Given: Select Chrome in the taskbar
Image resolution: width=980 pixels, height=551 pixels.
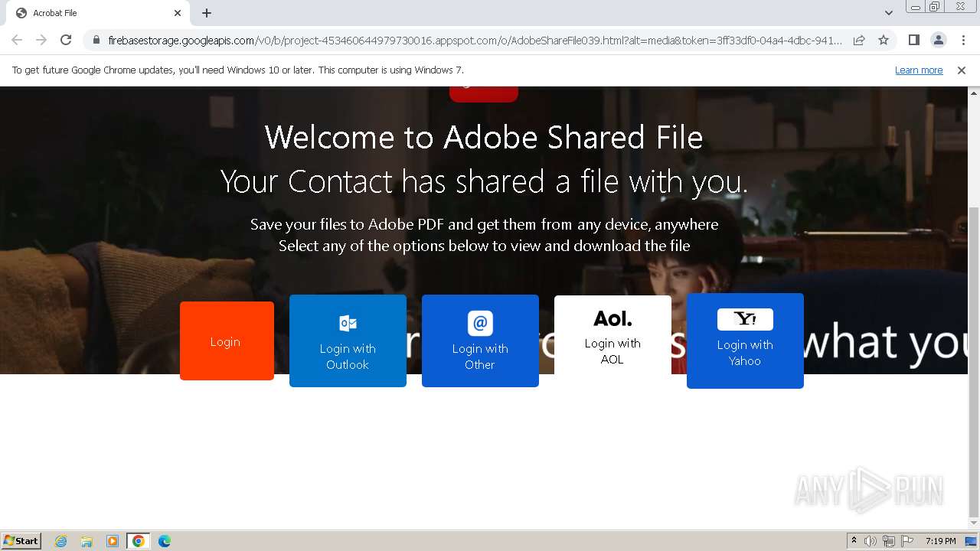Looking at the screenshot, I should [139, 541].
